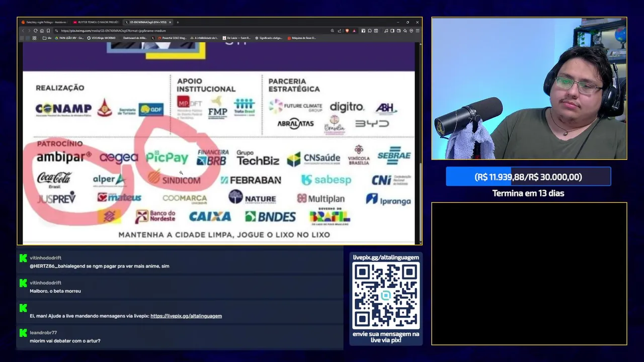Open Máquina de Boxe El bookmark
644x362 pixels.
(302, 38)
